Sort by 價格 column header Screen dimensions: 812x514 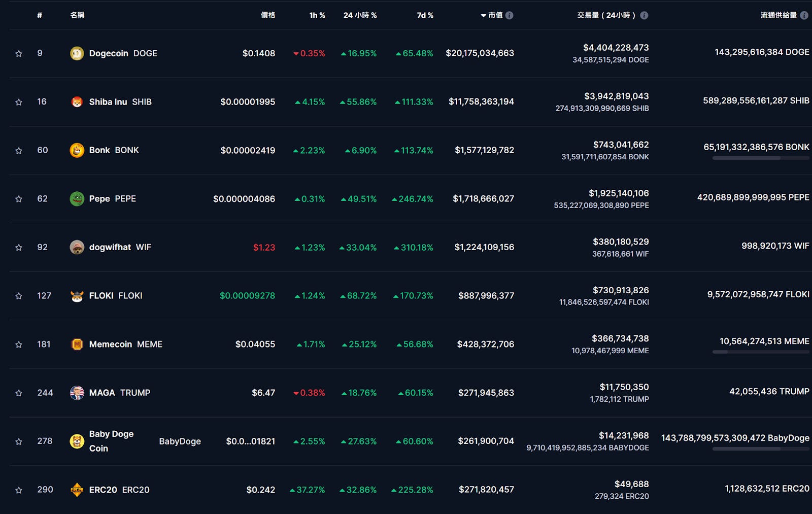[268, 15]
